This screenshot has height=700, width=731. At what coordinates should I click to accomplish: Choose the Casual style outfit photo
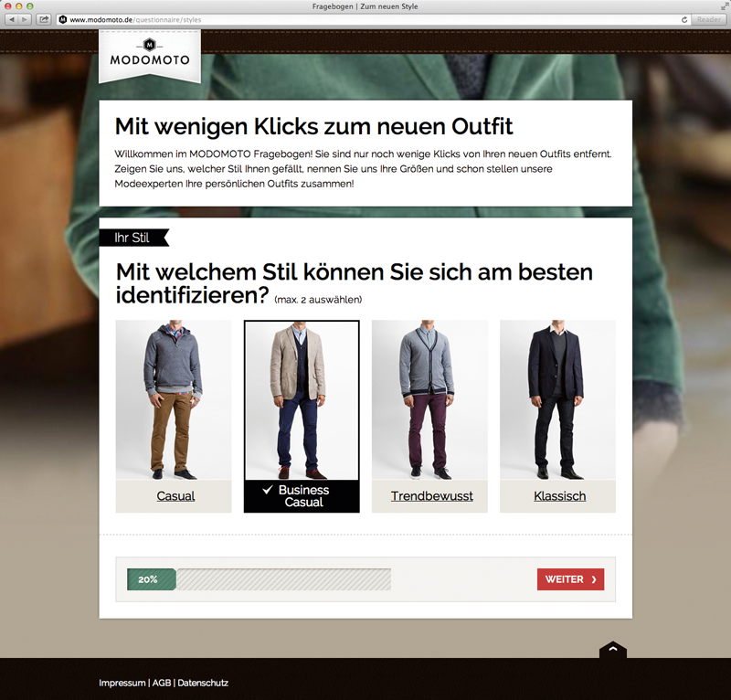[x=174, y=399]
